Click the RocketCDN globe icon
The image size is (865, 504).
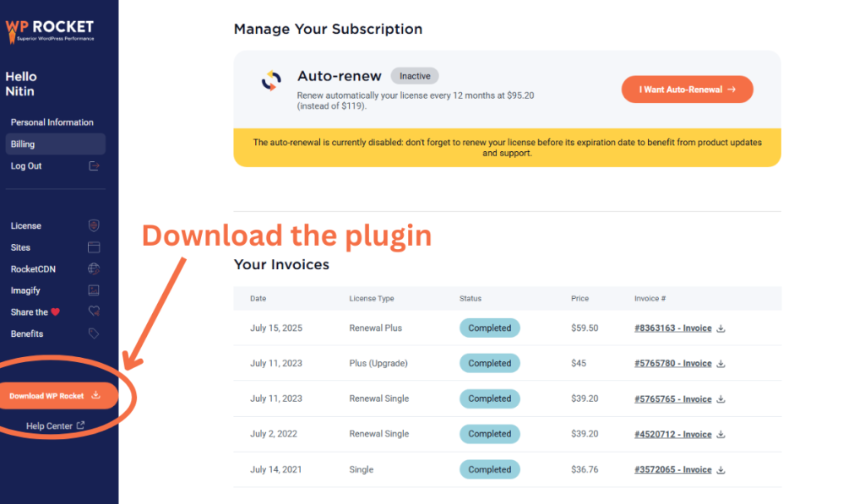[x=94, y=269]
